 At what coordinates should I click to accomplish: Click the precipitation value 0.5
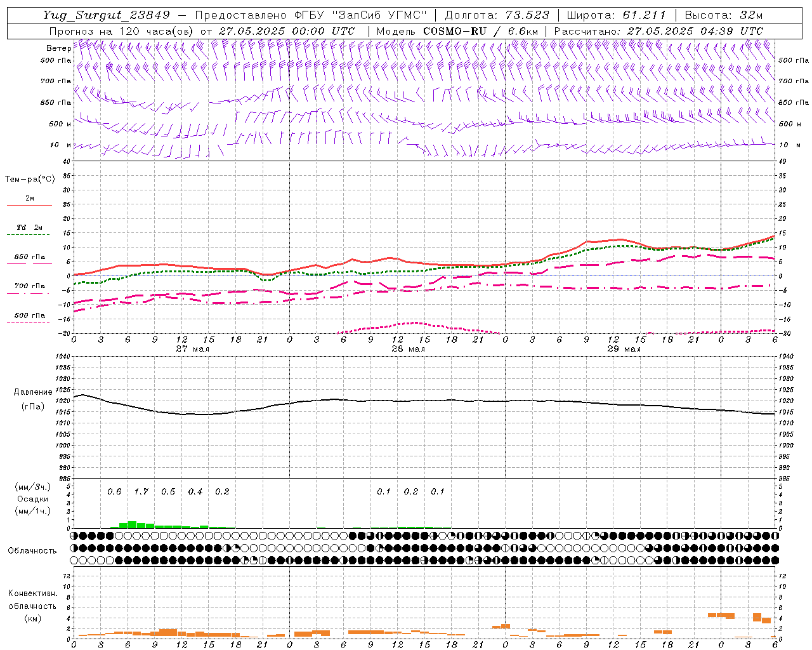(168, 491)
